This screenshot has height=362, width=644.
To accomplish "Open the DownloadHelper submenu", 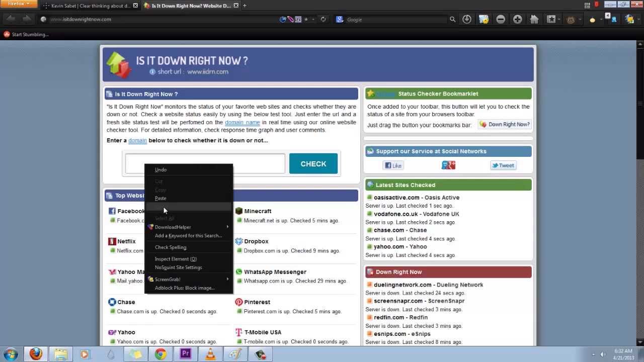I will click(188, 227).
